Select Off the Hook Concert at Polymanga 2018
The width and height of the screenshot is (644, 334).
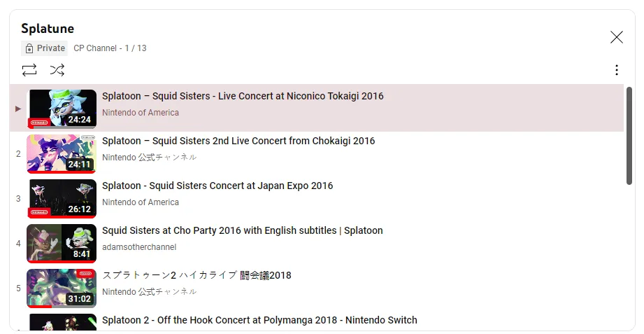click(259, 320)
